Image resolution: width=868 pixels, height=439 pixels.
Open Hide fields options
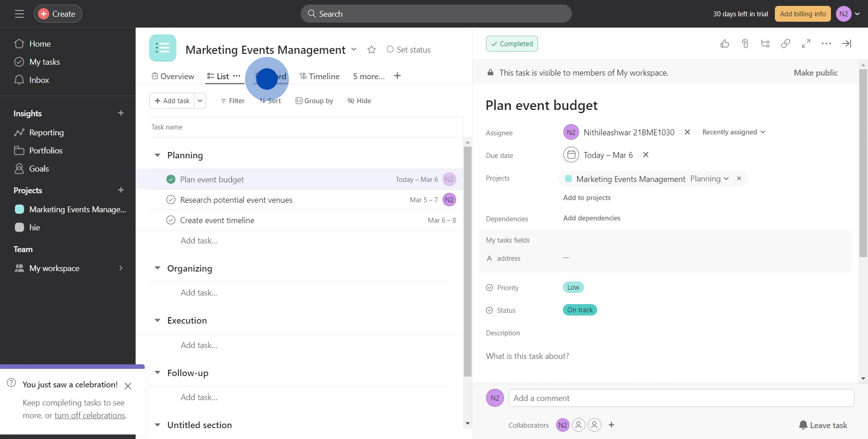pyautogui.click(x=359, y=101)
